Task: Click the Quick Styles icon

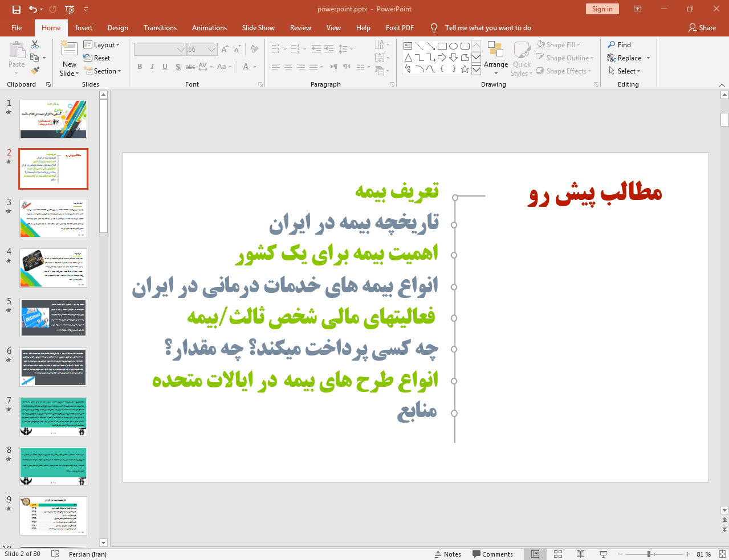Action: tap(522, 50)
